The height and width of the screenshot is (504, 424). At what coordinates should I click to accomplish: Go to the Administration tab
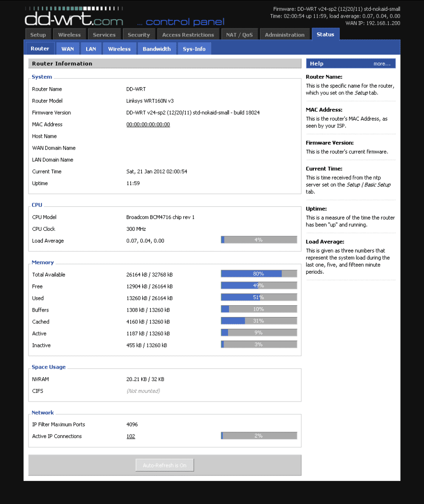tap(285, 34)
